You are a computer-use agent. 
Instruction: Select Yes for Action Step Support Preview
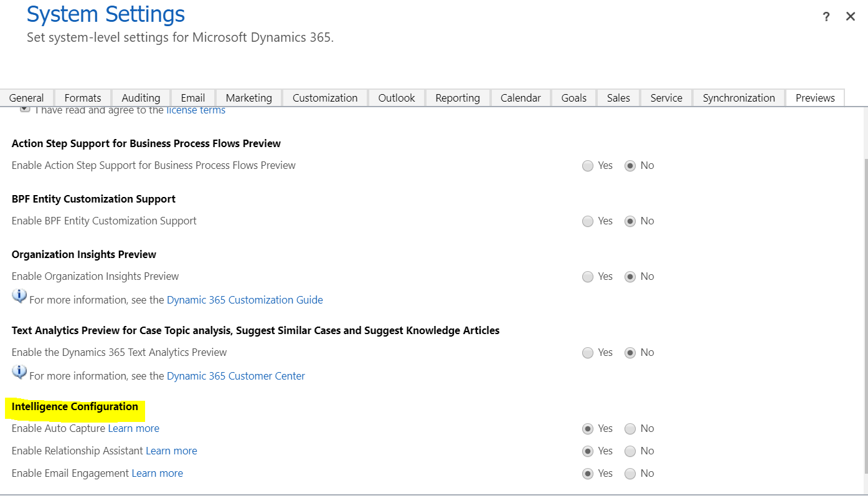coord(588,166)
